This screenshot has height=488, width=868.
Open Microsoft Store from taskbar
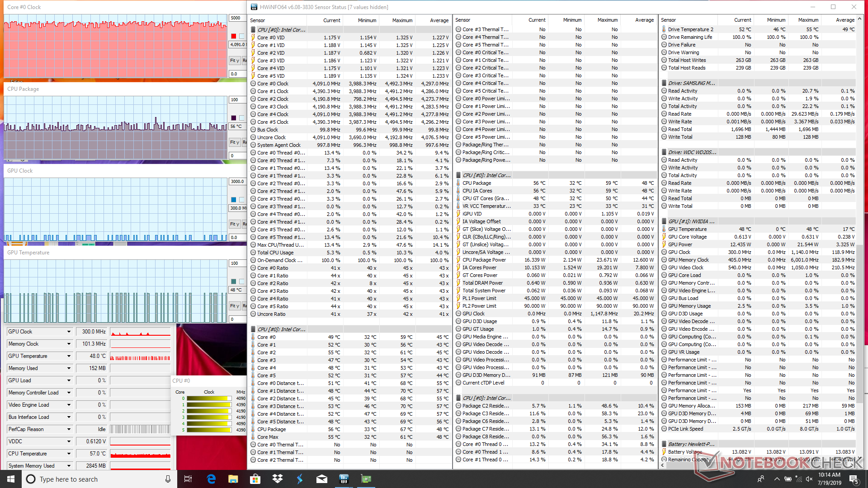click(255, 479)
